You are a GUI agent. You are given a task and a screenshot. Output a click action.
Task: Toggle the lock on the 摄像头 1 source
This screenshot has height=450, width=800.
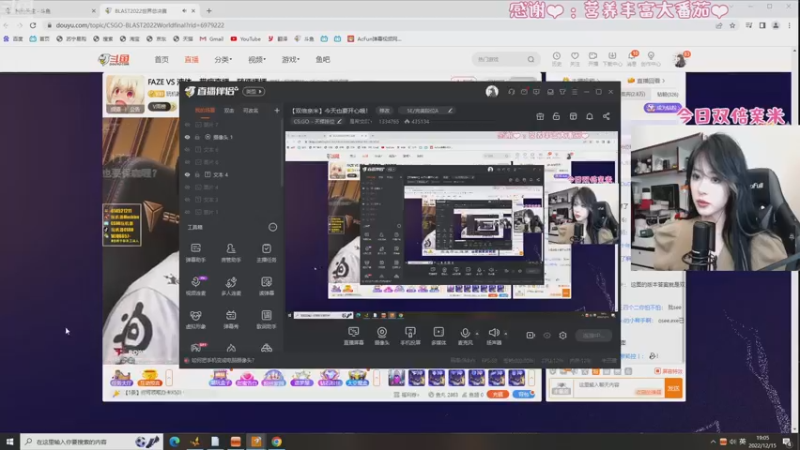pyautogui.click(x=197, y=137)
